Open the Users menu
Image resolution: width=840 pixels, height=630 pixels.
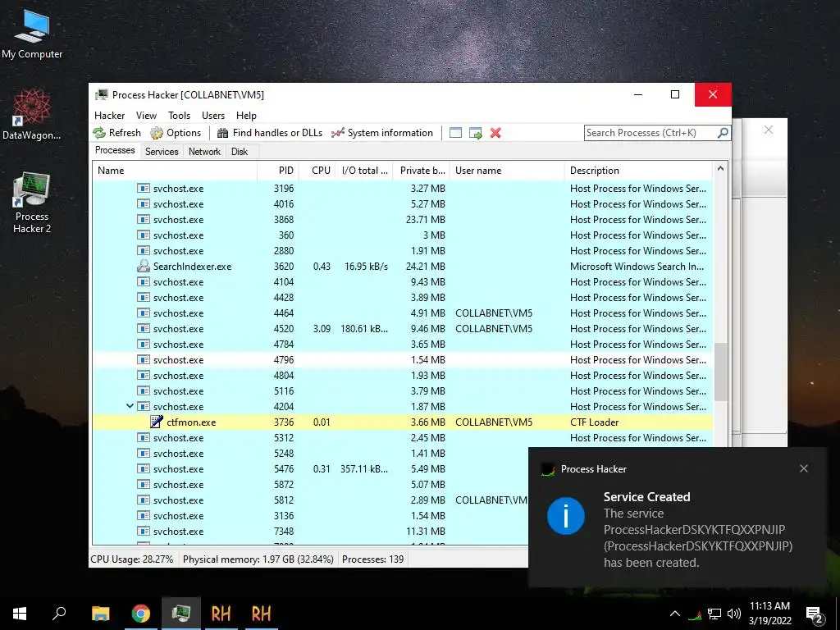213,115
